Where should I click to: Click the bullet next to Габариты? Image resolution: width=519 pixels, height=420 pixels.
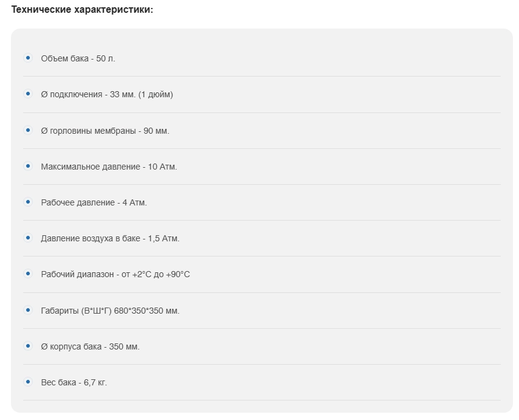[28, 310]
